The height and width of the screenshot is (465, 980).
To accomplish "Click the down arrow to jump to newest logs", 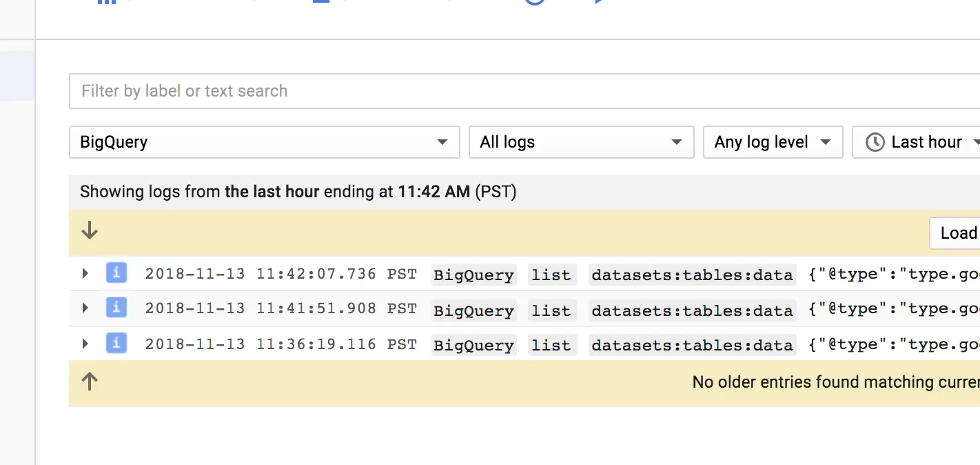I will tap(90, 232).
